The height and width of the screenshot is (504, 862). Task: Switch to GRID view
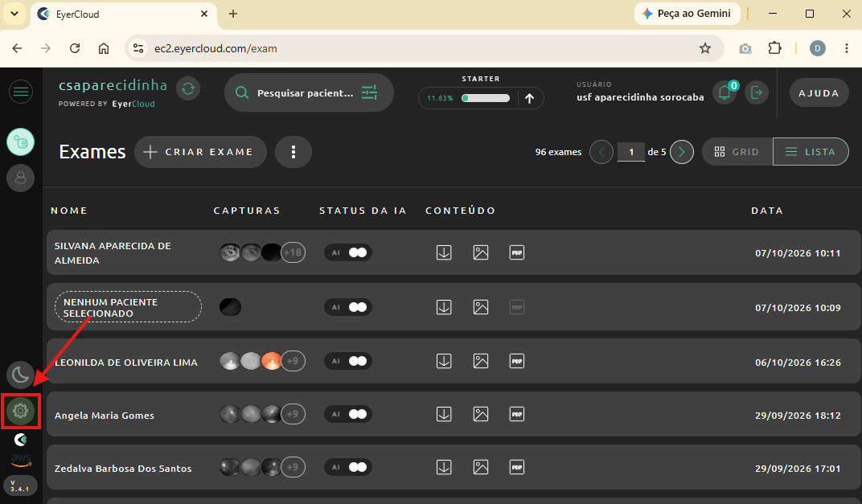point(737,152)
